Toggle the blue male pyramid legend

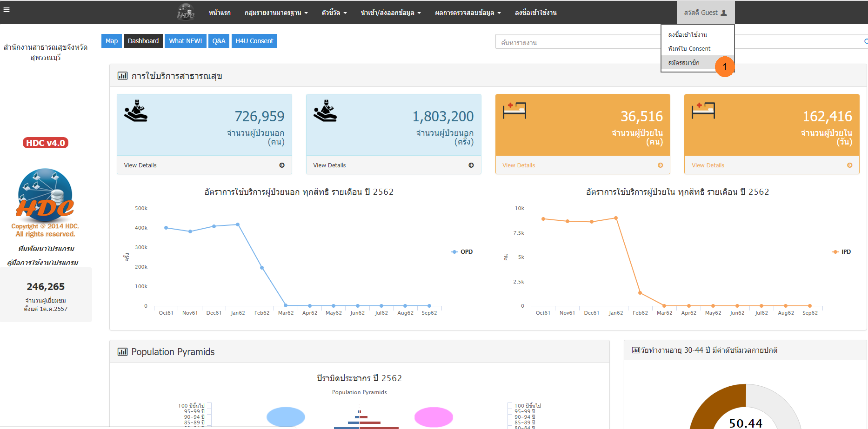click(286, 417)
